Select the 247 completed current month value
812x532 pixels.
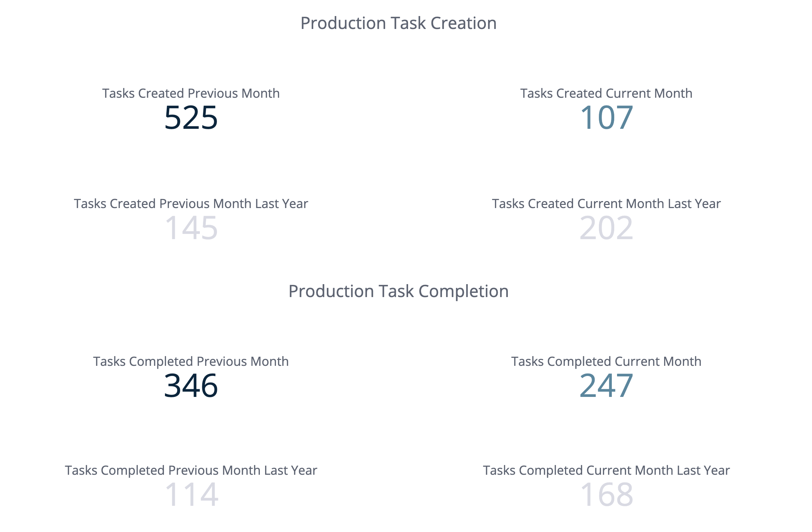[x=606, y=386]
